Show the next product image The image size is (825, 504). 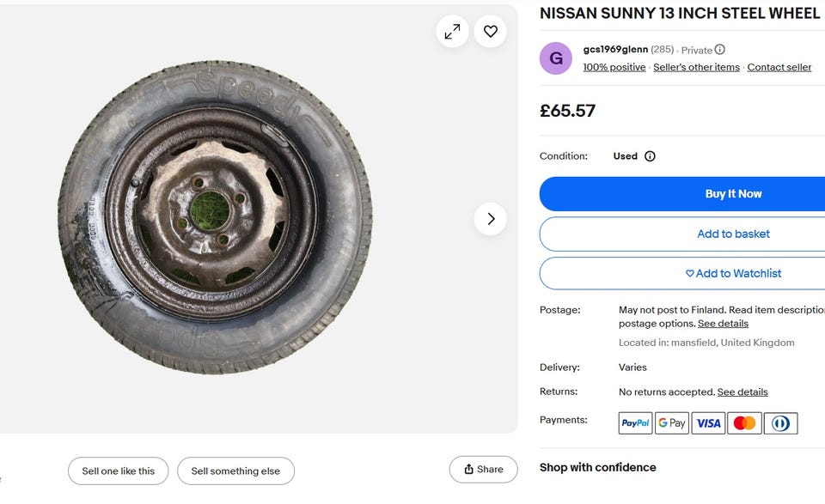click(x=491, y=219)
